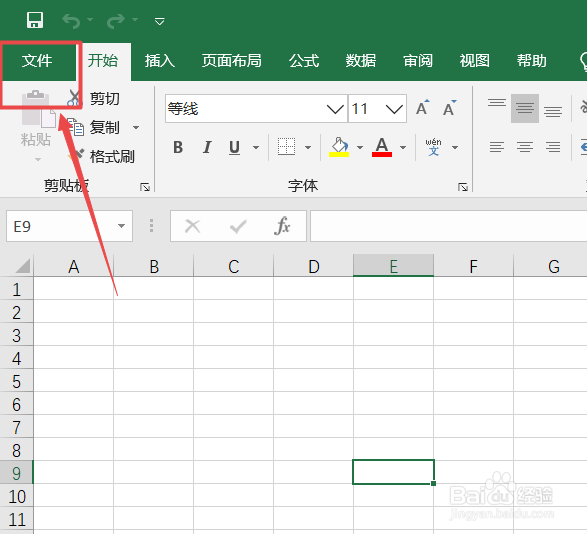Toggle Align Right horizontal alignment
This screenshot has width=587, height=534.
coord(553,146)
